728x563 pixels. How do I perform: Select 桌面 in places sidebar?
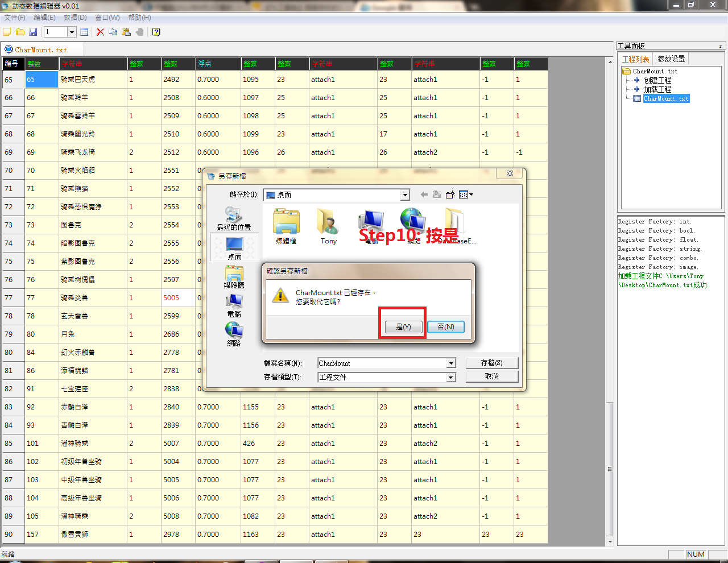click(234, 249)
